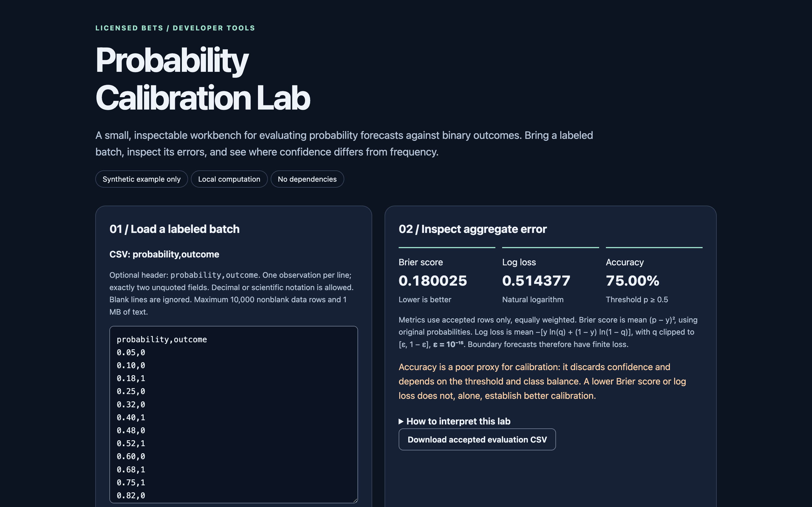This screenshot has height=507, width=812.
Task: Click the disclosure triangle beside How to interpret
Action: tap(401, 421)
